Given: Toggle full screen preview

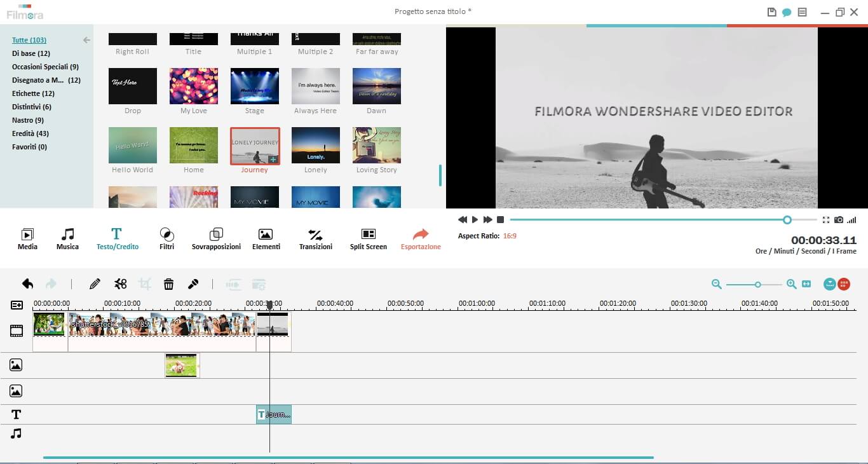Looking at the screenshot, I should tap(826, 219).
